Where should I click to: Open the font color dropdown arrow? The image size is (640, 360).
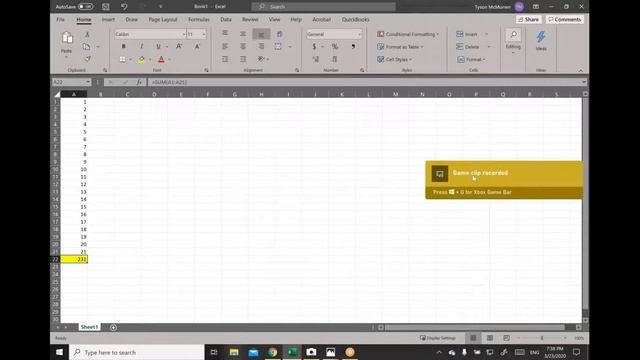169,59
